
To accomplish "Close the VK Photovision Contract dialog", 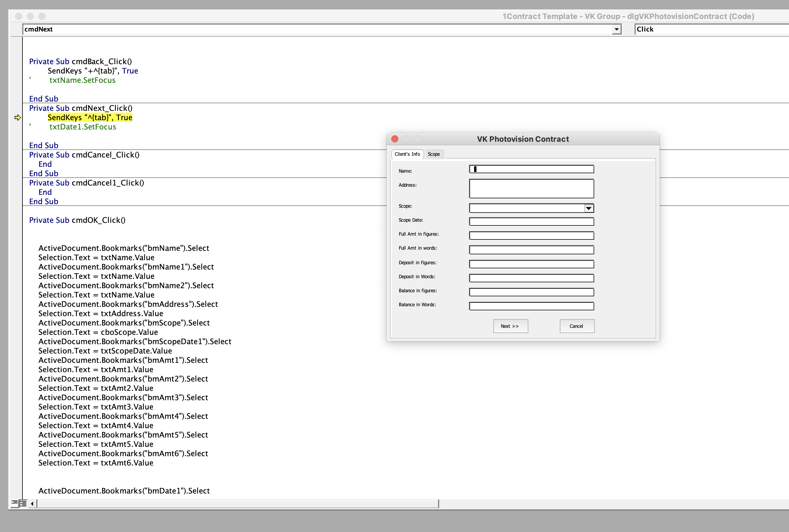I will pyautogui.click(x=394, y=139).
